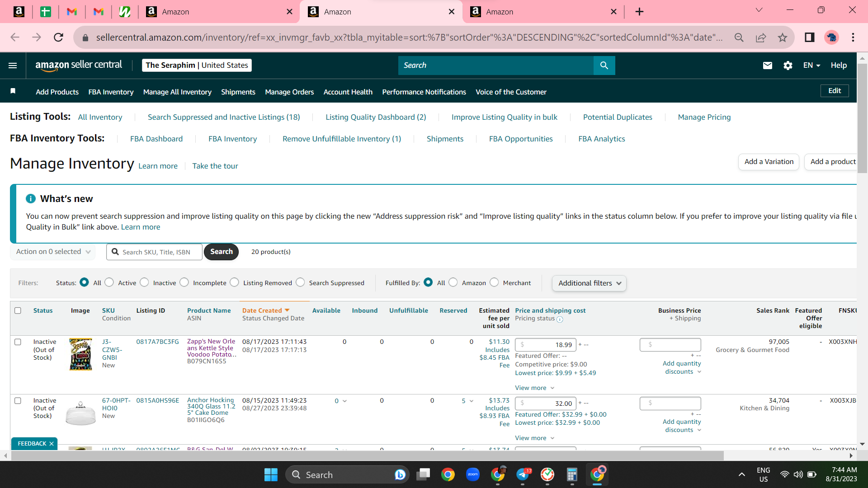
Task: Tick the checkbox for Zapp's New Orleans row
Action: point(18,342)
